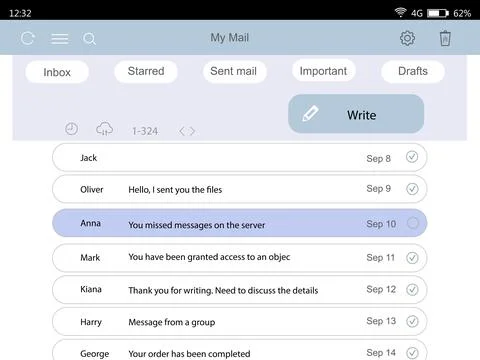Tap the 12:32 clock in status bar
Viewport: 480px width, 360px height.
click(x=20, y=13)
